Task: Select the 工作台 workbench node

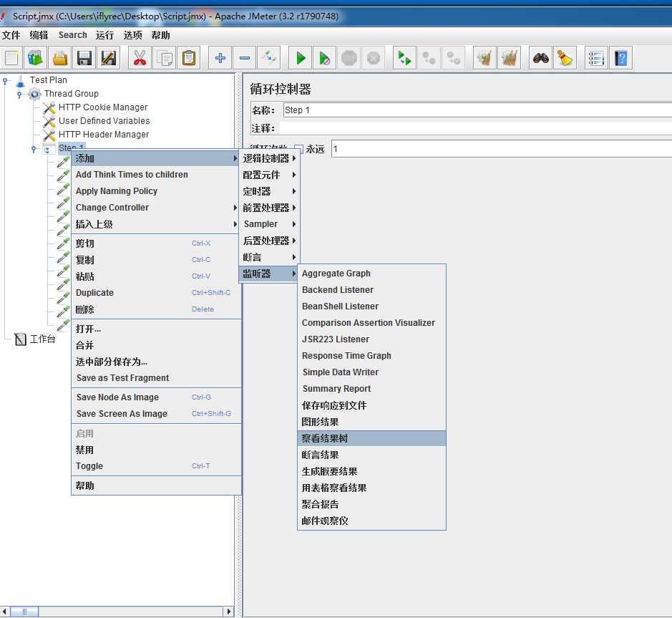Action: click(42, 339)
